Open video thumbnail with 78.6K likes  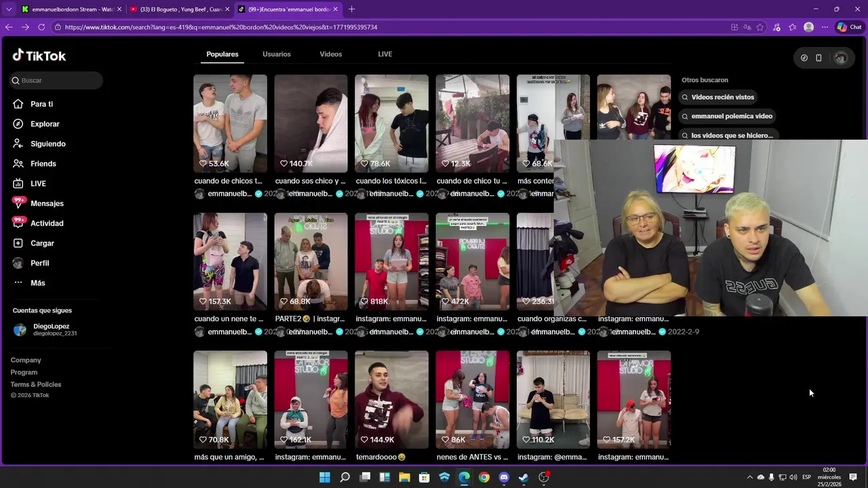(391, 123)
